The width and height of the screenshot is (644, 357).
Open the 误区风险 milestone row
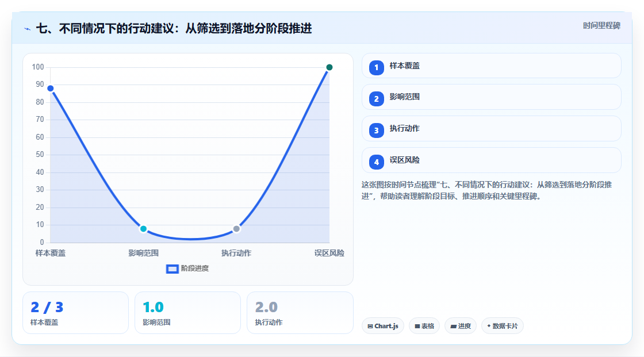tap(491, 160)
